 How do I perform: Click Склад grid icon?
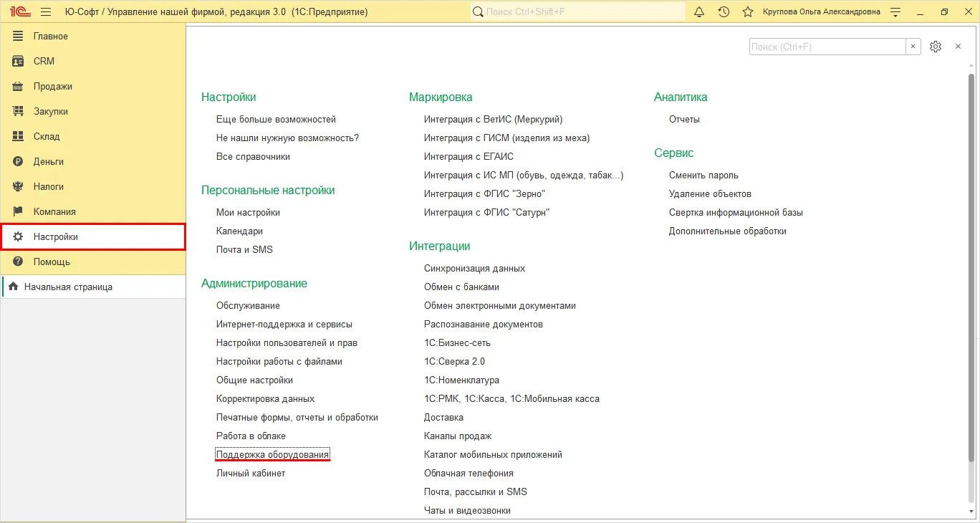[18, 136]
